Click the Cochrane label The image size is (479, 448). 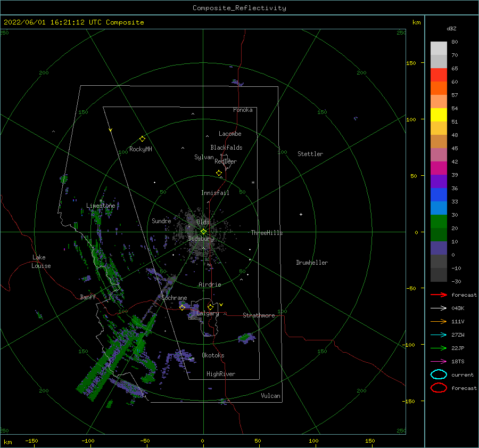point(174,298)
